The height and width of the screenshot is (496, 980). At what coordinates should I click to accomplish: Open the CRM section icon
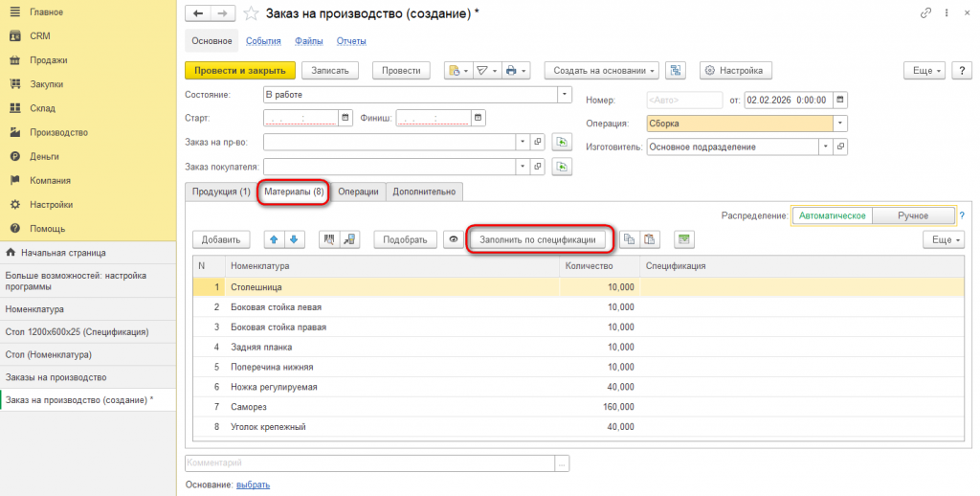coord(15,36)
